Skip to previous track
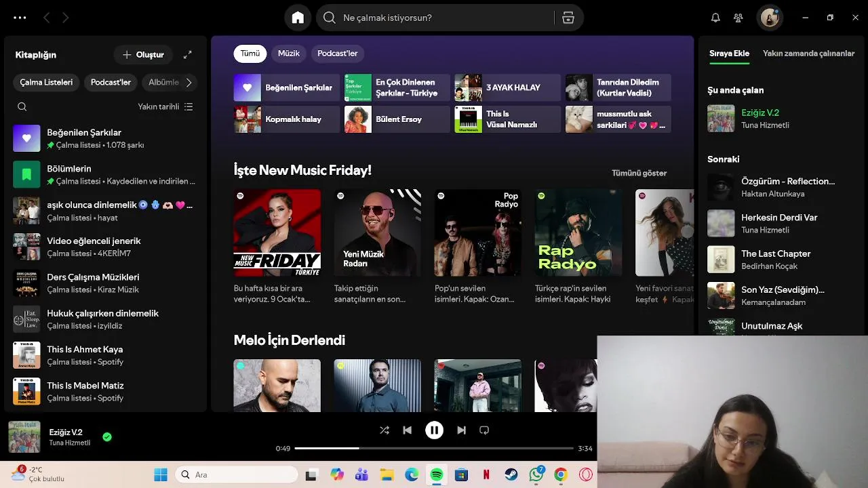 pos(407,430)
